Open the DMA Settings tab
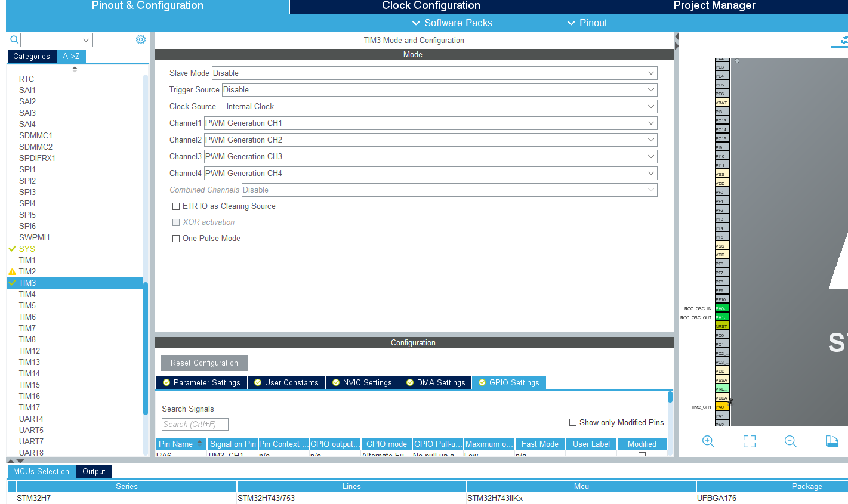Screen dimensions: 848x504 coord(436,383)
